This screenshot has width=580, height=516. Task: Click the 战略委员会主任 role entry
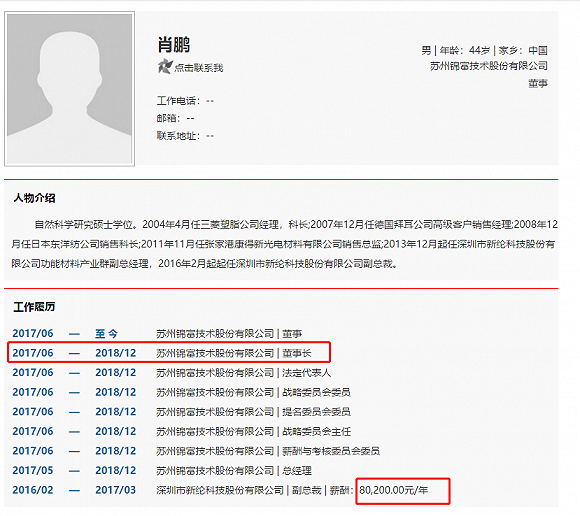(x=316, y=432)
